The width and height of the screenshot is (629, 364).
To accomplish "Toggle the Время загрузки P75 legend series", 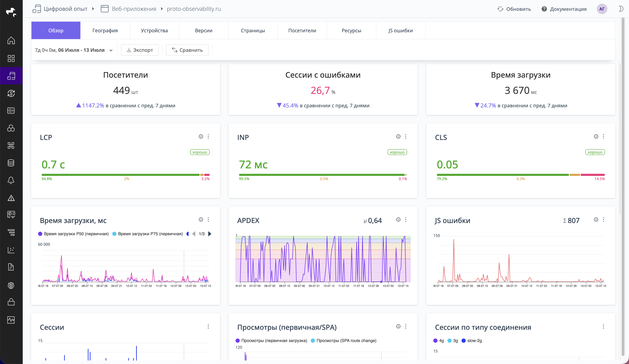I will (x=147, y=234).
